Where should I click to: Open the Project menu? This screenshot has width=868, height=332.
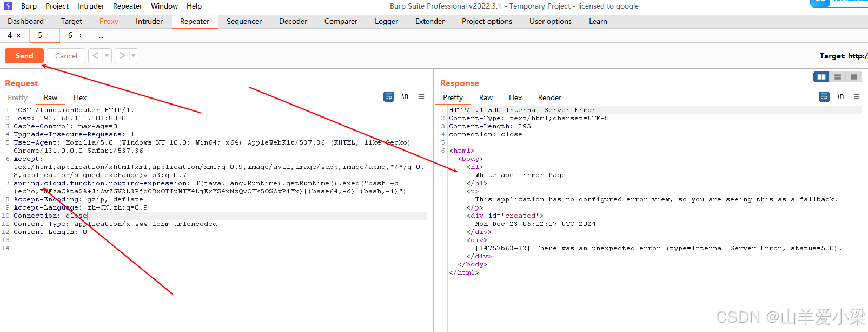point(57,6)
